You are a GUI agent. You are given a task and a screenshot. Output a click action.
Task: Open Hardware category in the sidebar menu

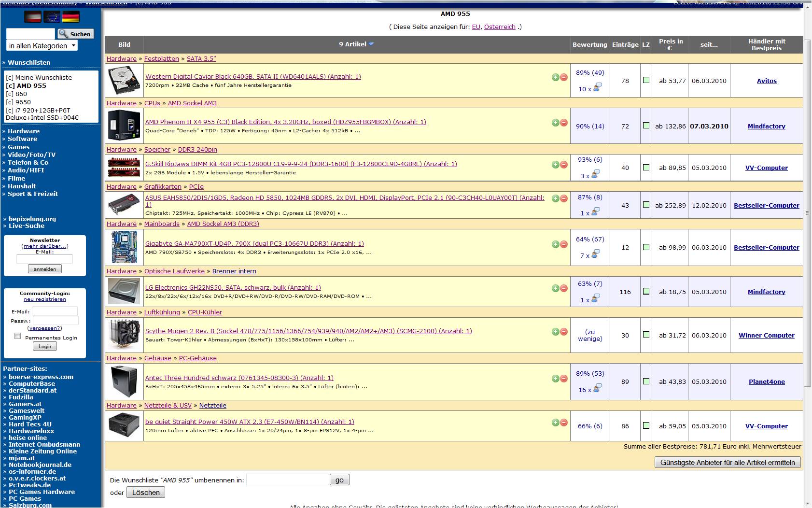tap(24, 131)
